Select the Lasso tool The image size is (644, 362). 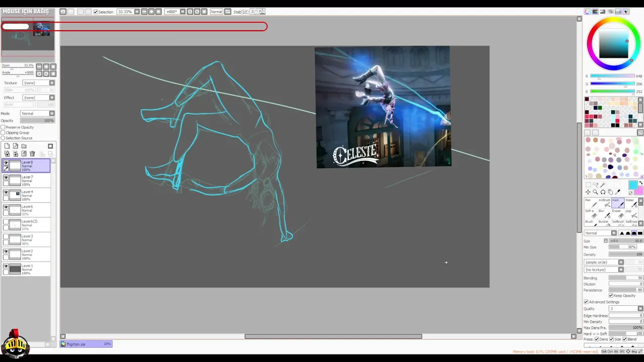[x=596, y=185]
